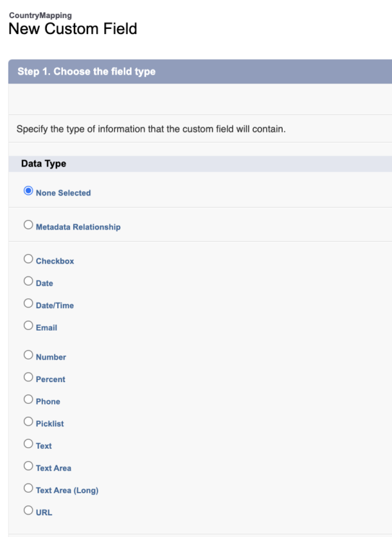Select the Text radio button
The image size is (392, 537).
(28, 444)
